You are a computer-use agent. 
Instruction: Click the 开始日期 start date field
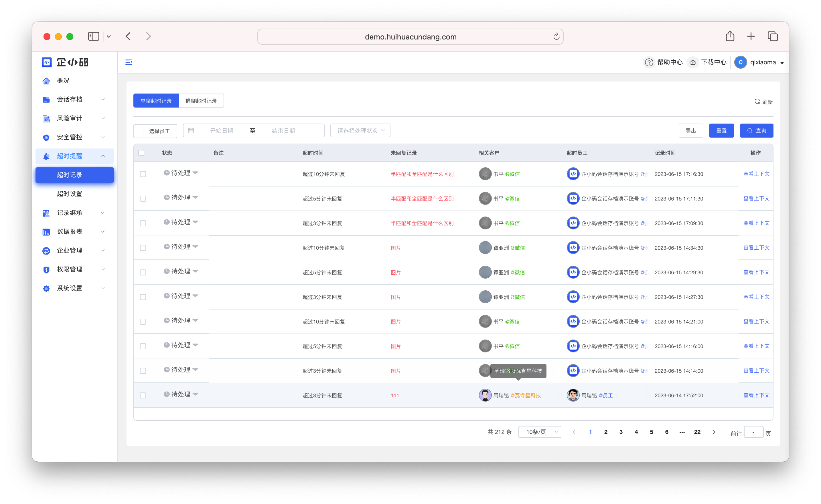[222, 131]
